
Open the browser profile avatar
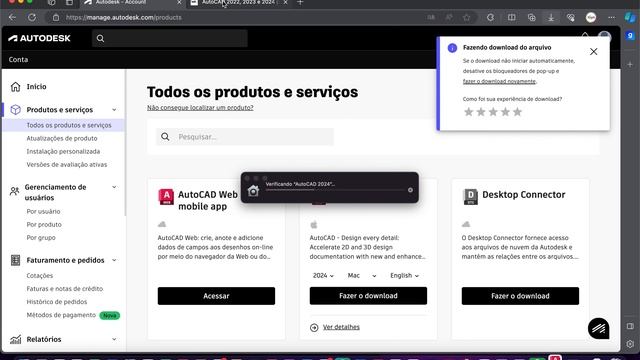591,18
